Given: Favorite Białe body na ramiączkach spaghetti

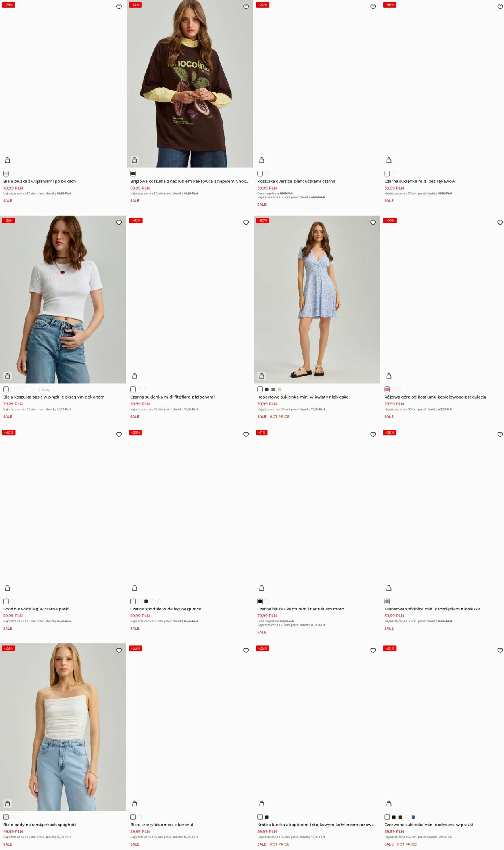Looking at the screenshot, I should coord(119,650).
